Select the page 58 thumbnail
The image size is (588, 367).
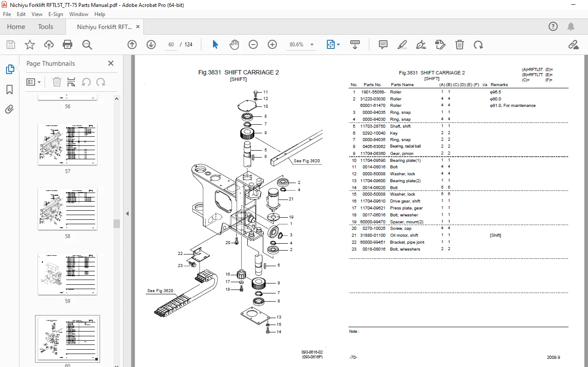(x=68, y=209)
